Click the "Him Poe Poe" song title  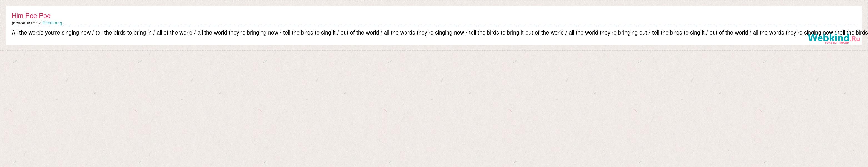click(x=31, y=16)
